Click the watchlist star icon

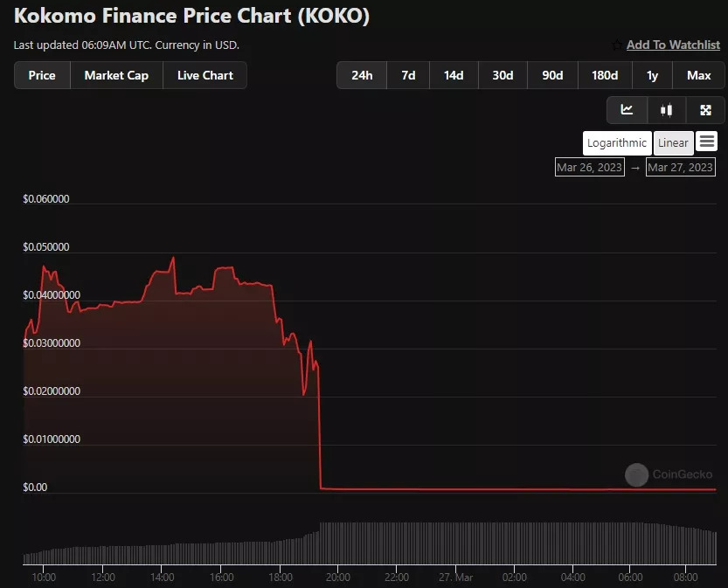point(618,45)
